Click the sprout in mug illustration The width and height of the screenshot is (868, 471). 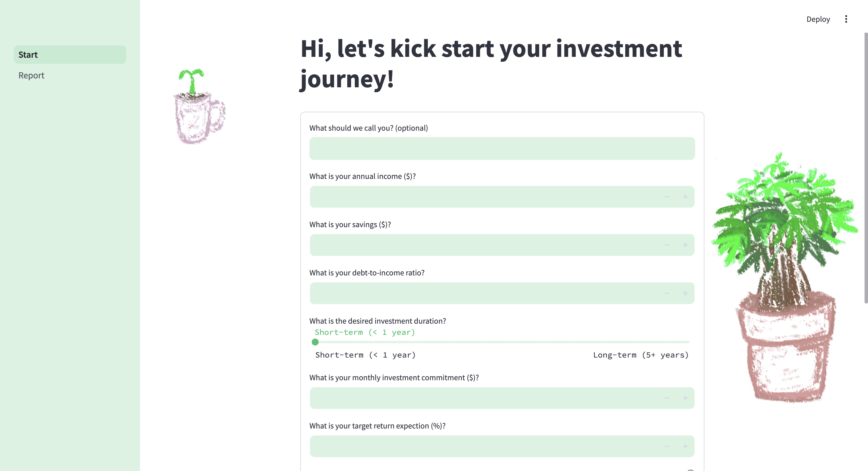(x=199, y=107)
